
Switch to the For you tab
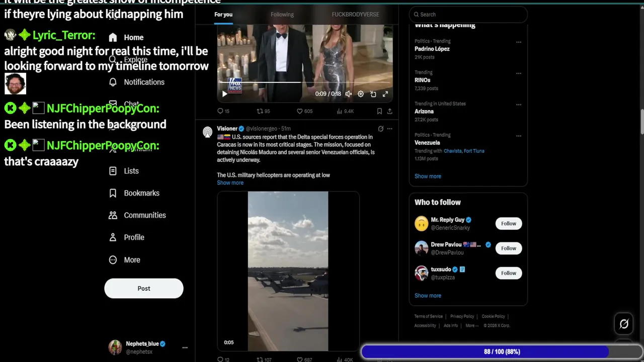pos(223,14)
